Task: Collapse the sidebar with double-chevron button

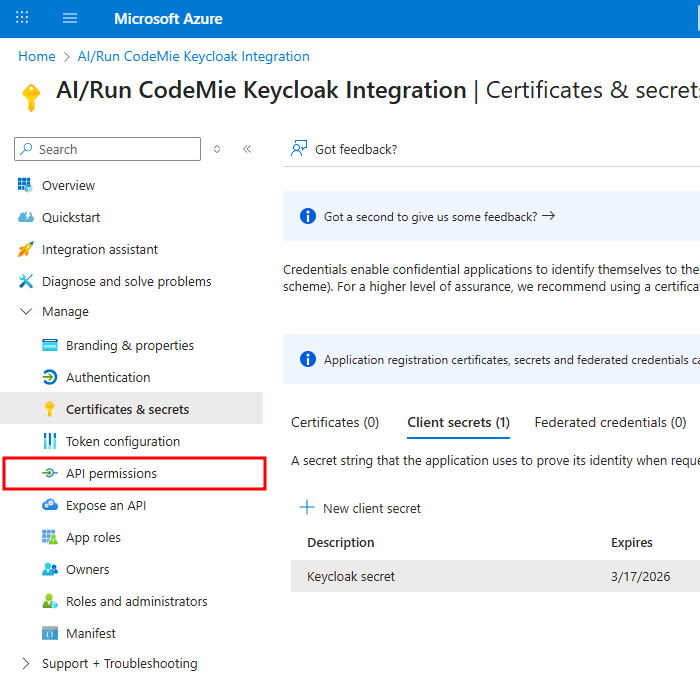Action: click(247, 149)
